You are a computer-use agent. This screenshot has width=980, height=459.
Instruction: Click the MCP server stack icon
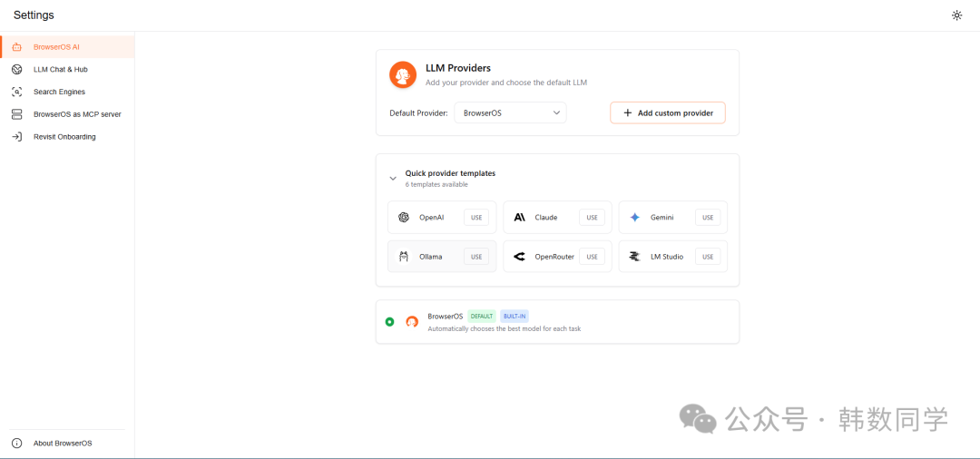pos(17,114)
